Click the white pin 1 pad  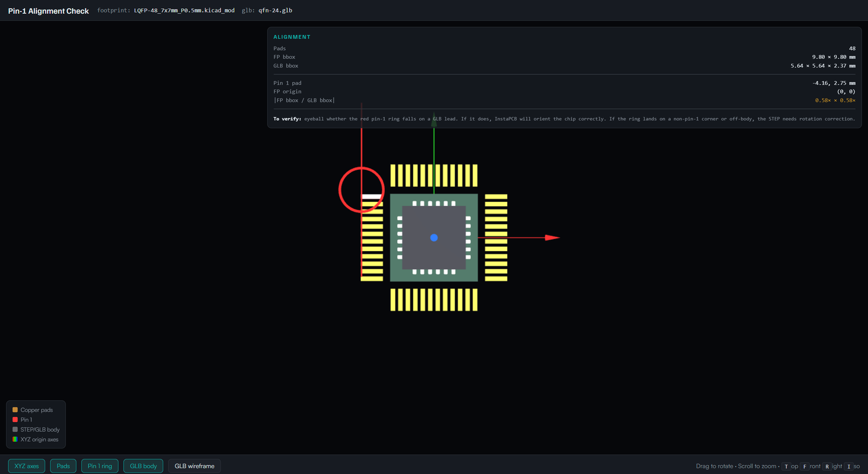coord(371,196)
